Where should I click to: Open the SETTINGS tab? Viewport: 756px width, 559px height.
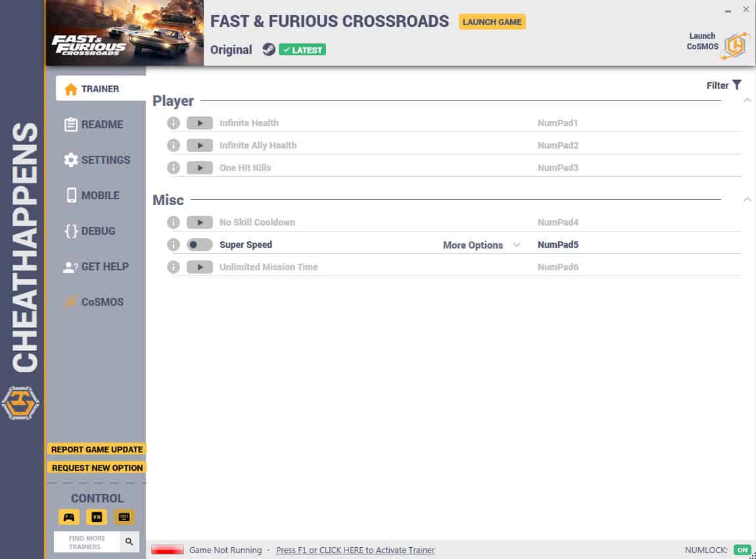(x=97, y=160)
